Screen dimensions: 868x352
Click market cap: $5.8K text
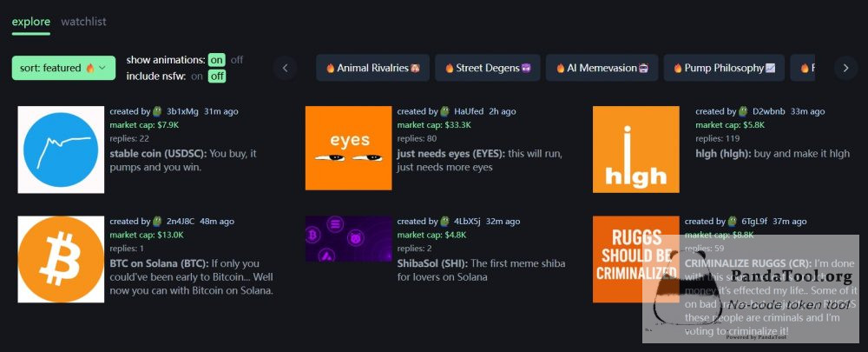730,125
